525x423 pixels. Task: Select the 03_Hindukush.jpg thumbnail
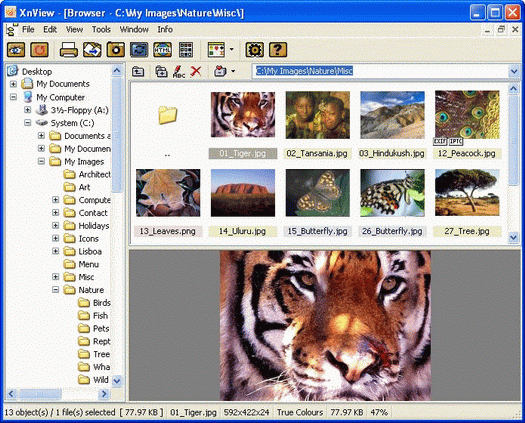392,115
